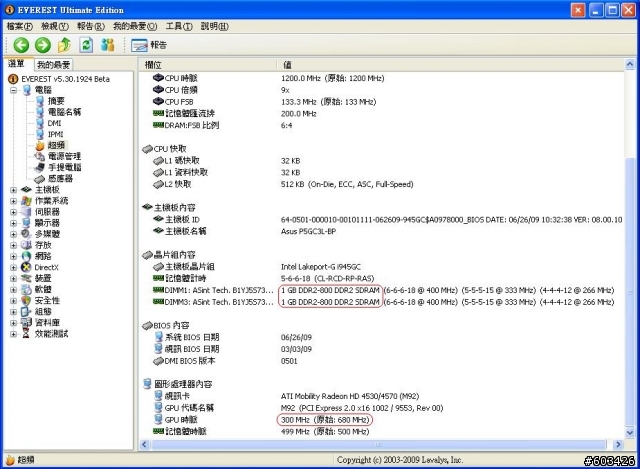The height and width of the screenshot is (469, 640).
Task: Click the vertical scrollbar up arrow
Action: 629,64
